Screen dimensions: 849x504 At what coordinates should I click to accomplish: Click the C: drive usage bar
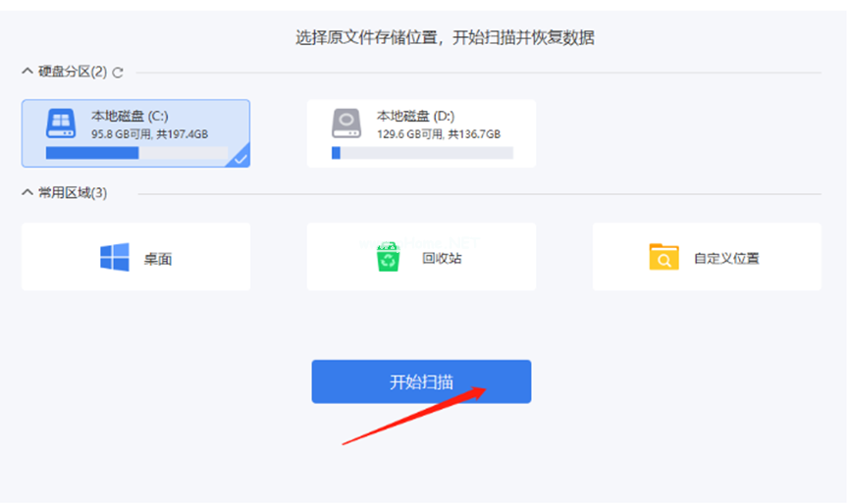[136, 153]
